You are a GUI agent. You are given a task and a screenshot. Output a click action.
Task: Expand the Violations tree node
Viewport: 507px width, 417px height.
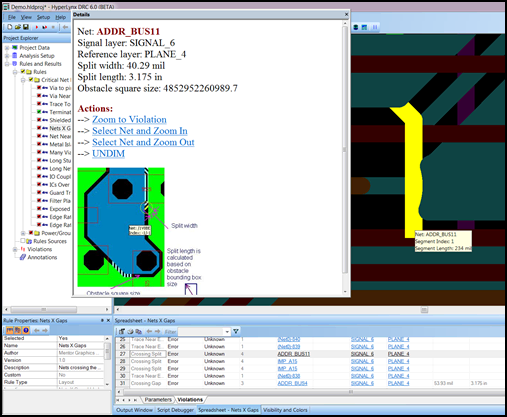click(x=15, y=249)
